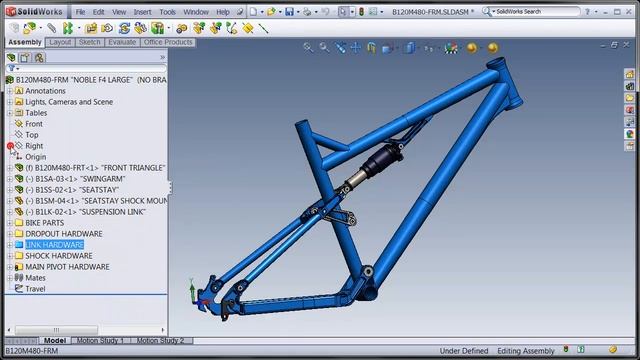Click the Move Component tool icon
Viewport: 640px width, 360px height.
tap(107, 28)
